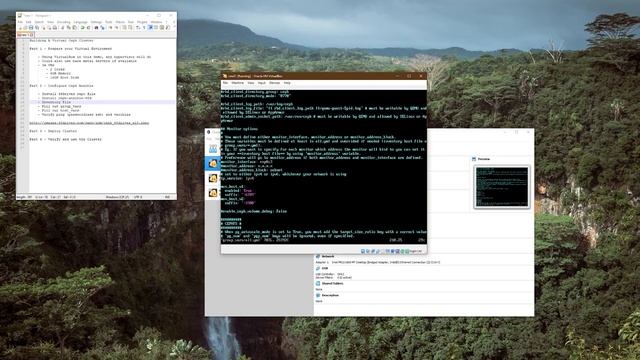Toggle the highlighted Indent Guide toolbar icon
The image size is (640, 360).
coord(150,27)
